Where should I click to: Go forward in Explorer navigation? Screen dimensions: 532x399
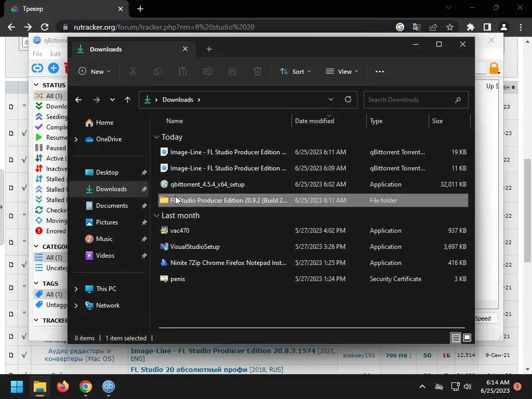click(x=96, y=100)
